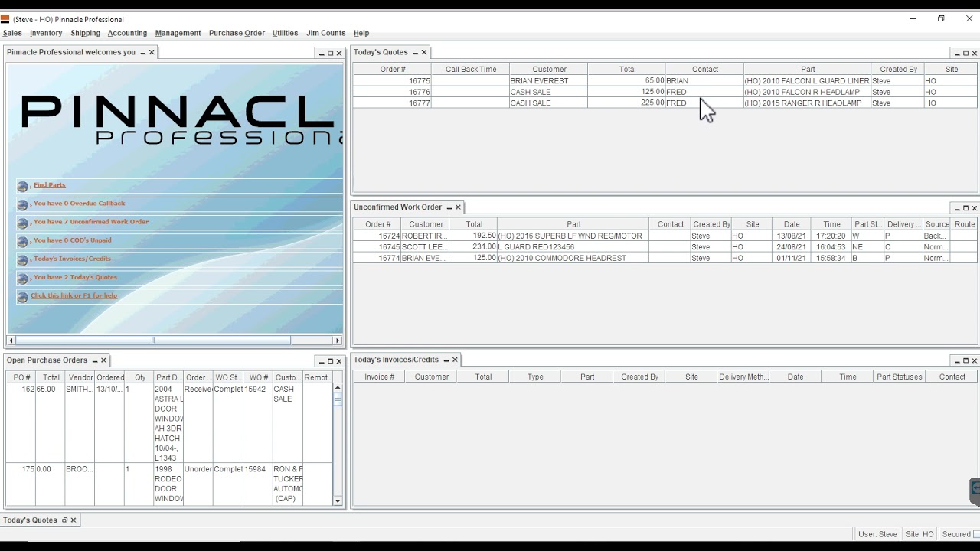Close the docked Today's Quotes tab in bottom bar

click(x=73, y=520)
